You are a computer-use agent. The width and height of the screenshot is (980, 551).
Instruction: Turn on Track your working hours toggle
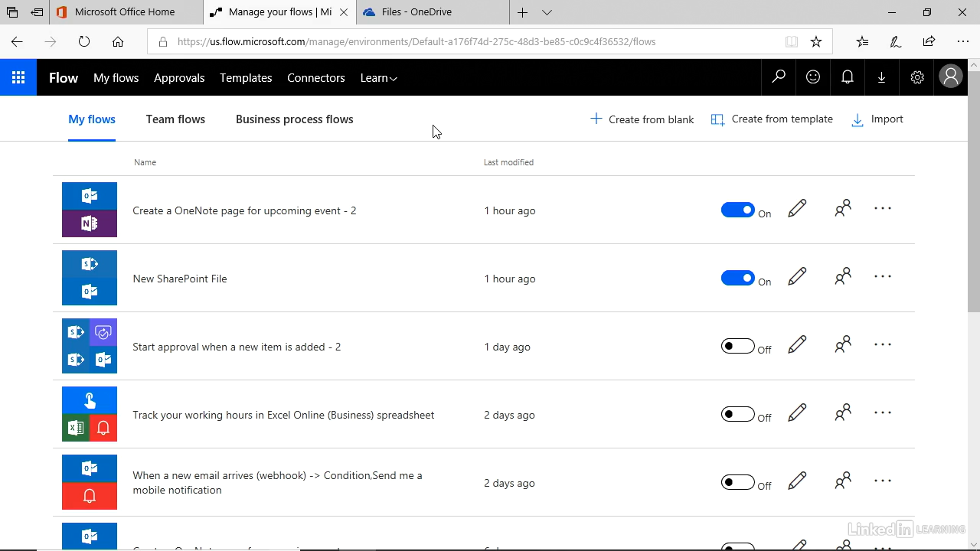pyautogui.click(x=738, y=414)
